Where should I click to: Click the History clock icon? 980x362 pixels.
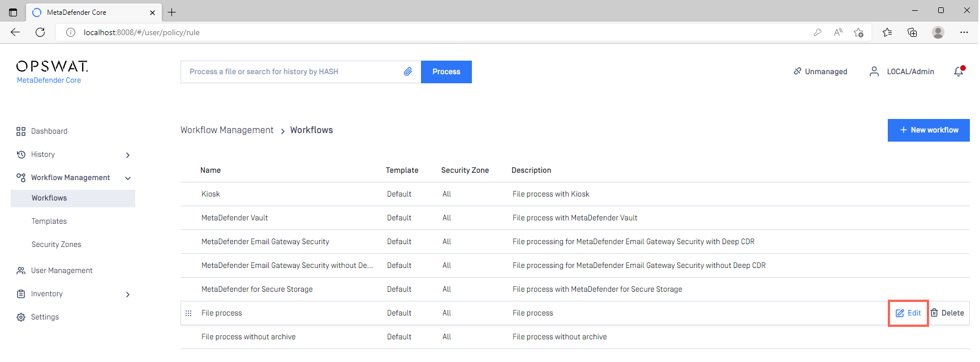[21, 155]
